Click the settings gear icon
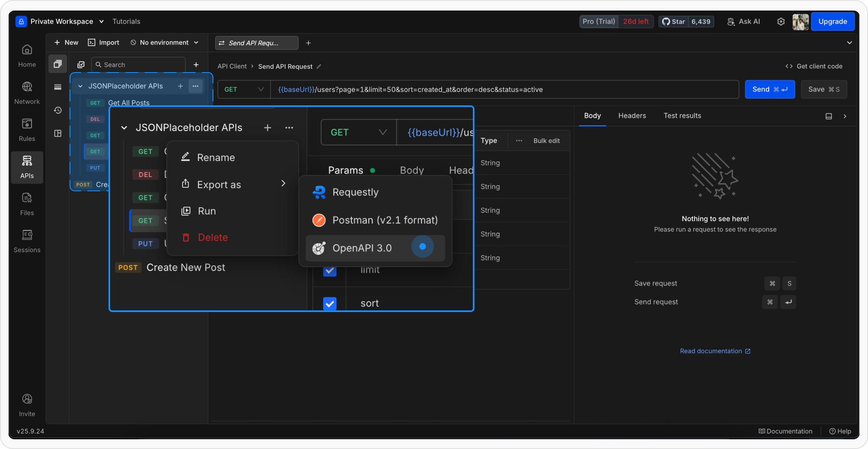Viewport: 868px width, 449px height. tap(781, 21)
